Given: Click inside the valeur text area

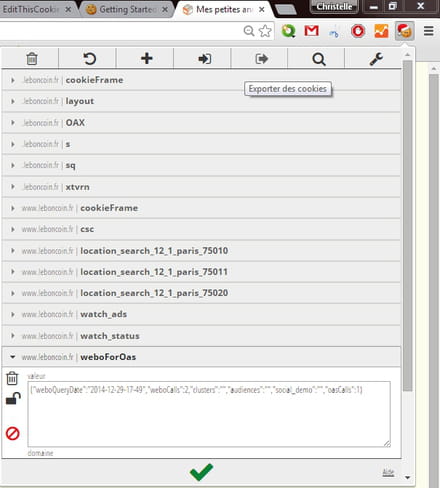Looking at the screenshot, I should (209, 414).
